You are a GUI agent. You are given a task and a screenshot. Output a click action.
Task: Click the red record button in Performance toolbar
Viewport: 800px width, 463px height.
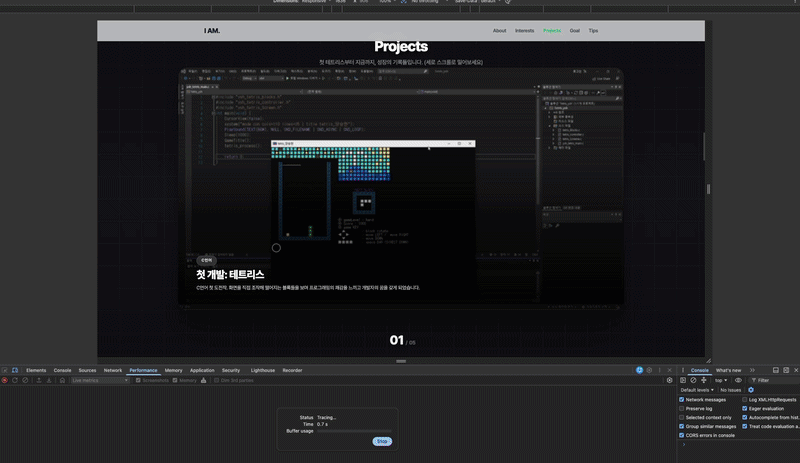(5, 380)
